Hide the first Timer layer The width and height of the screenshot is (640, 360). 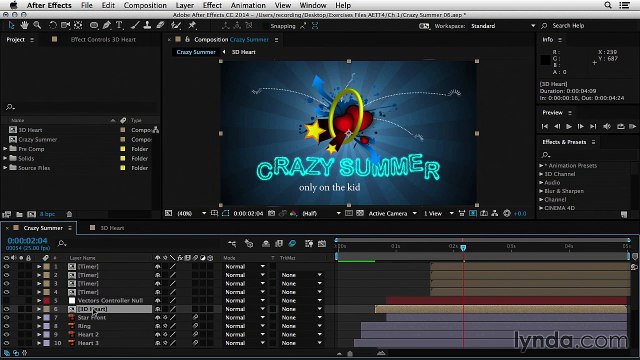pyautogui.click(x=7, y=267)
